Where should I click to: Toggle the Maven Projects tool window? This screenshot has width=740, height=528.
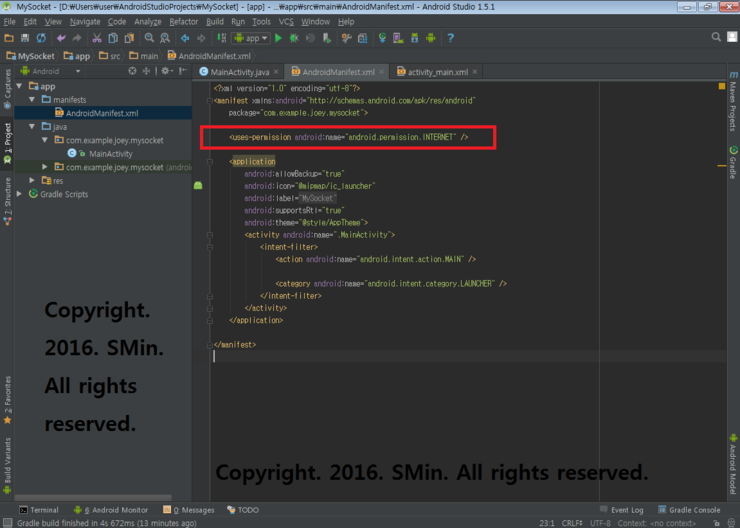click(733, 101)
